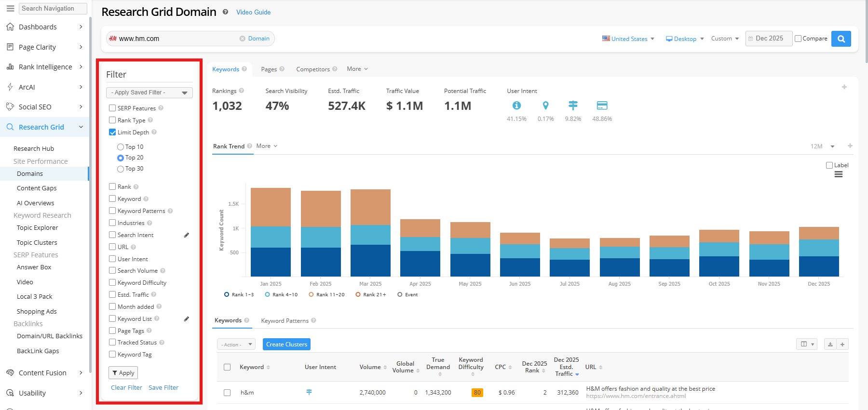Select the Top 10 depth option
Image resolution: width=868 pixels, height=410 pixels.
(x=121, y=147)
